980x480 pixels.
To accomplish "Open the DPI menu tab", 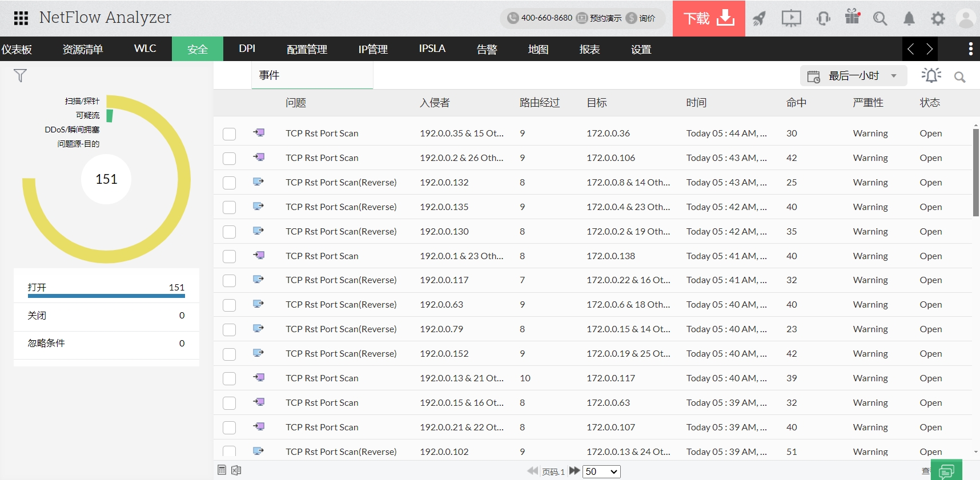I will pyautogui.click(x=247, y=49).
